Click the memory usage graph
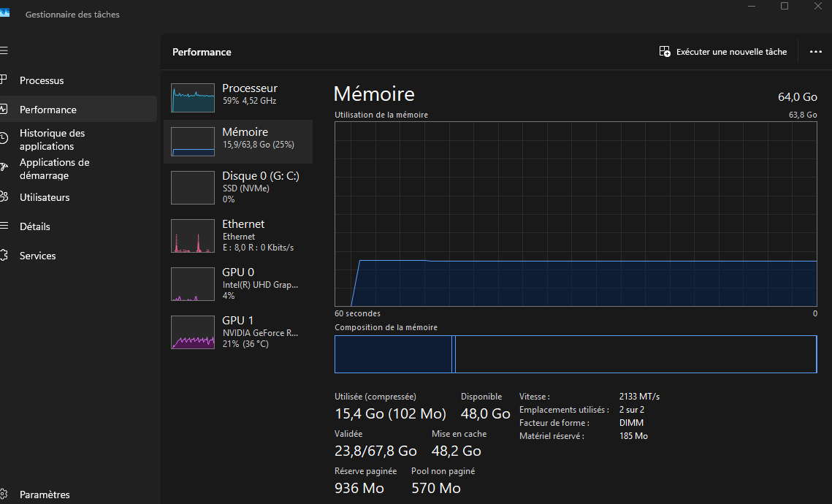This screenshot has width=832, height=504. (x=576, y=214)
